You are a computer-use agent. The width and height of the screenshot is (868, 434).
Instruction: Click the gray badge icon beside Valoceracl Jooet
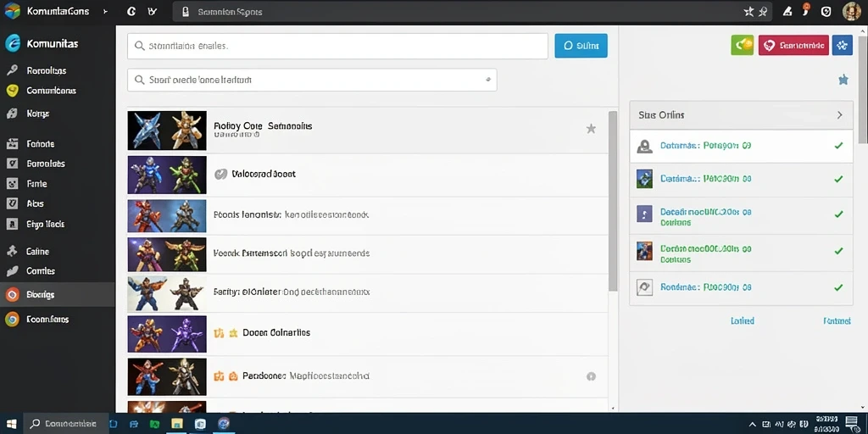tap(220, 174)
